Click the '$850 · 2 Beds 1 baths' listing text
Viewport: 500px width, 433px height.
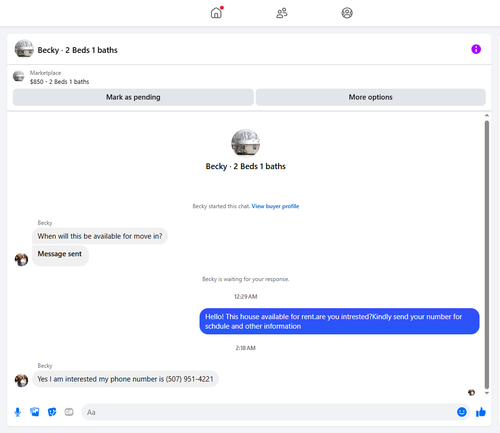coord(59,82)
